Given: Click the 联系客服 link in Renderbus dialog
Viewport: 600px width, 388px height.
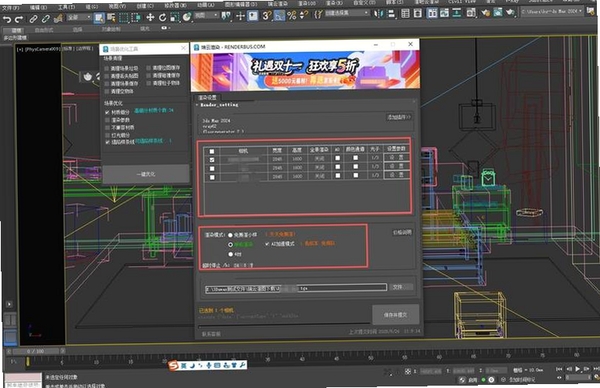Looking at the screenshot, I should pyautogui.click(x=211, y=334).
